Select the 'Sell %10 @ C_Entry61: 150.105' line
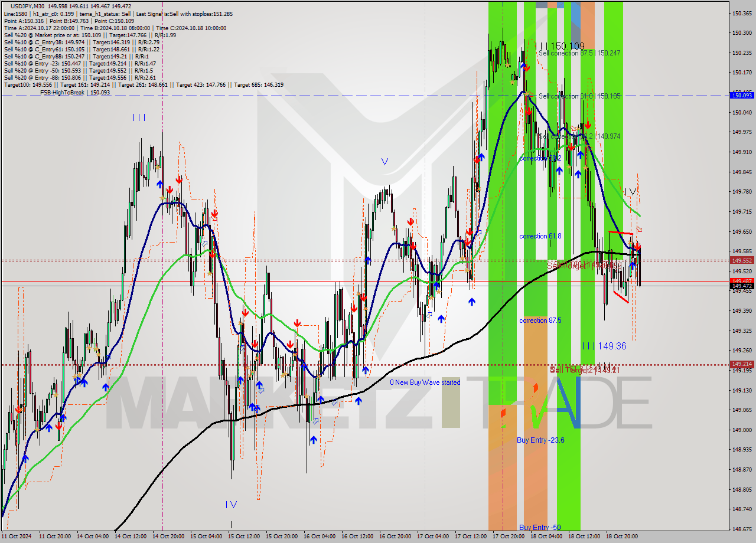 tap(82, 49)
